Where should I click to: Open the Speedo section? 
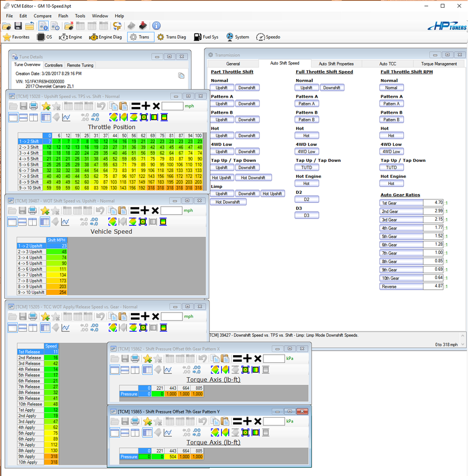[x=268, y=37]
